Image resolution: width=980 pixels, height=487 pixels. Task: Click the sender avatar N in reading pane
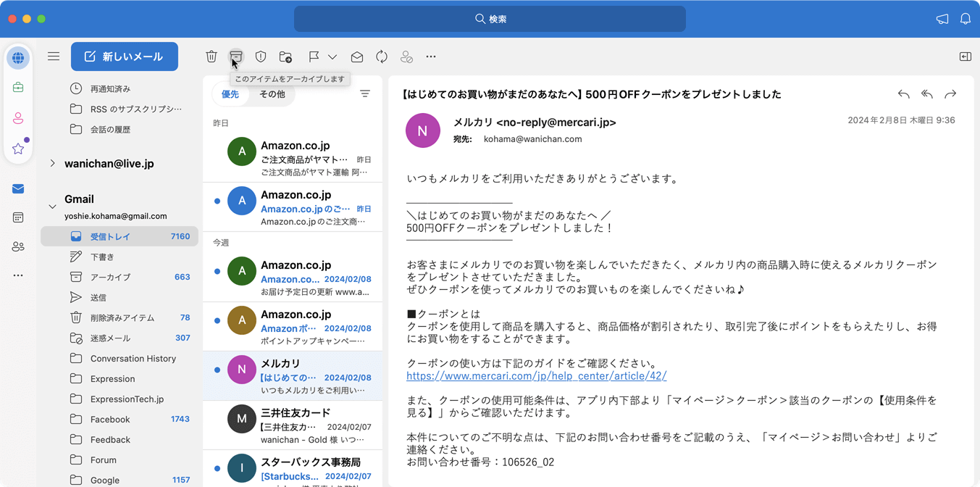(x=423, y=130)
